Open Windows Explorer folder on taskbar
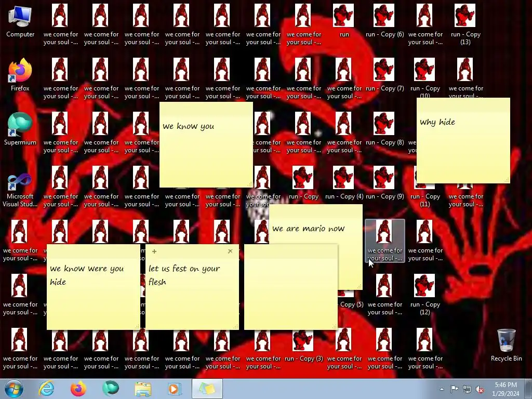 (x=143, y=389)
